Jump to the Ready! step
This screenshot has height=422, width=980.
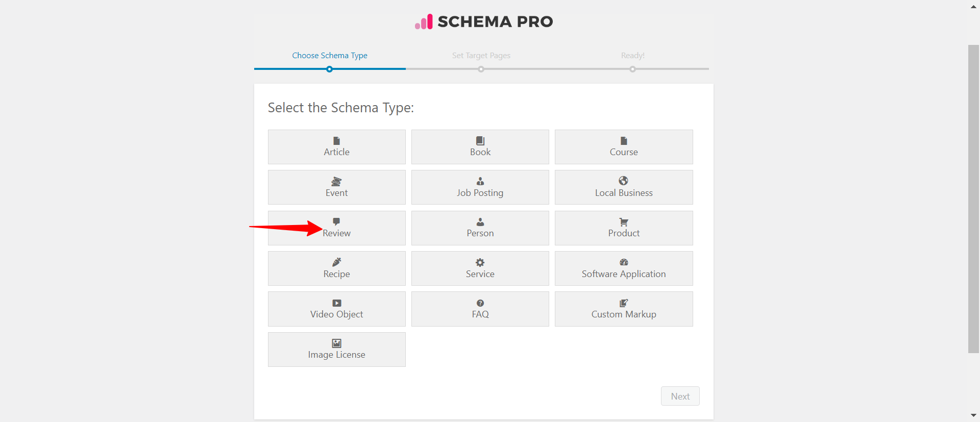pyautogui.click(x=632, y=56)
